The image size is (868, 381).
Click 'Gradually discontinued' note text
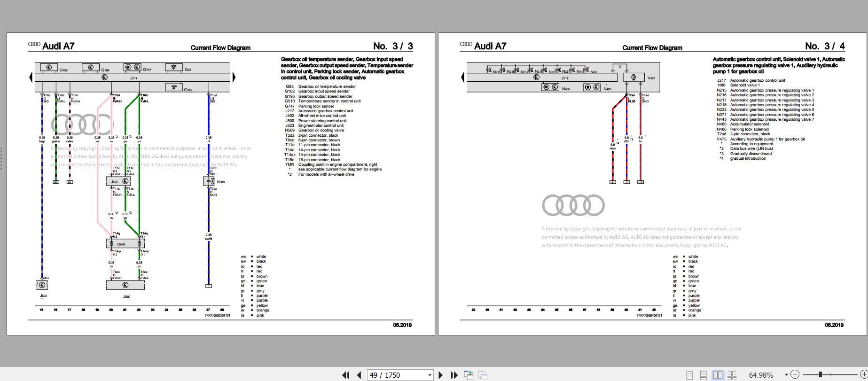751,154
